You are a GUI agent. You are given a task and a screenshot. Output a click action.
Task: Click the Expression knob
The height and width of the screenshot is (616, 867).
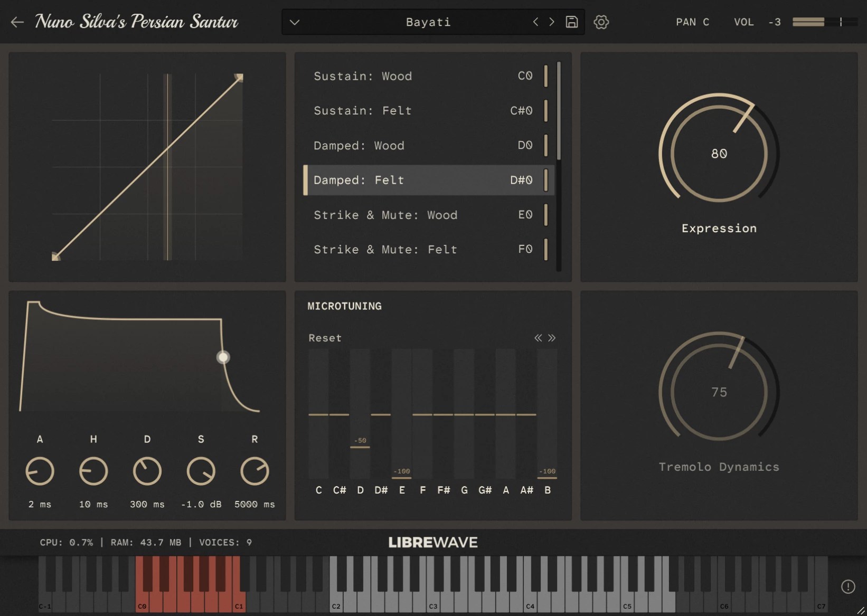[719, 153]
